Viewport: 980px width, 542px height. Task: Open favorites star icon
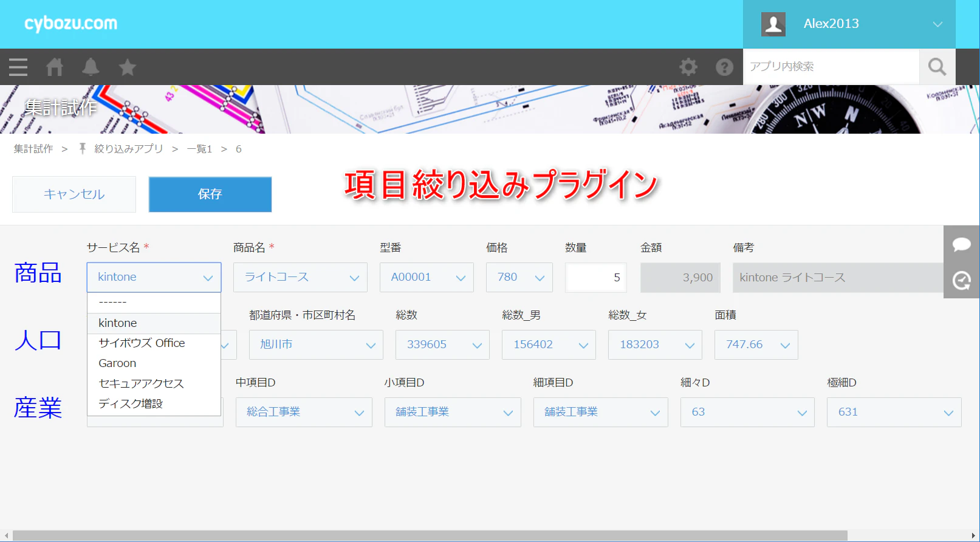click(127, 67)
